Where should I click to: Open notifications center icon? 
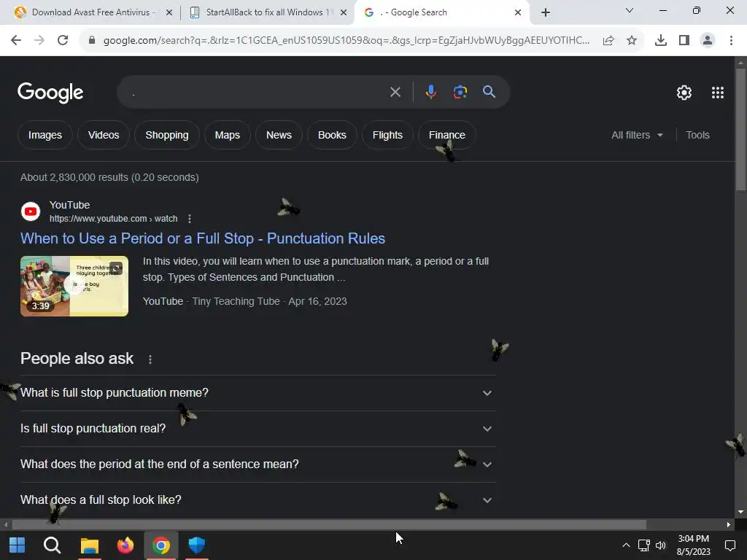(729, 545)
